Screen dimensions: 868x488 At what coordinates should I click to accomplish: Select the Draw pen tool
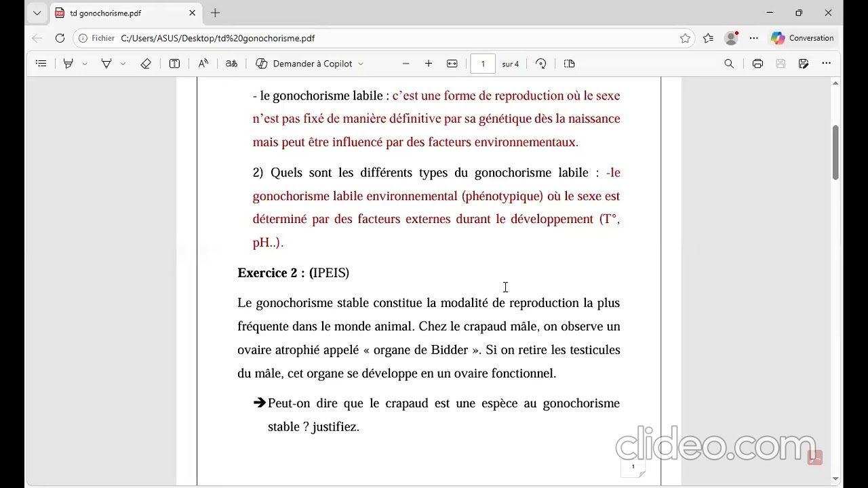(x=106, y=64)
